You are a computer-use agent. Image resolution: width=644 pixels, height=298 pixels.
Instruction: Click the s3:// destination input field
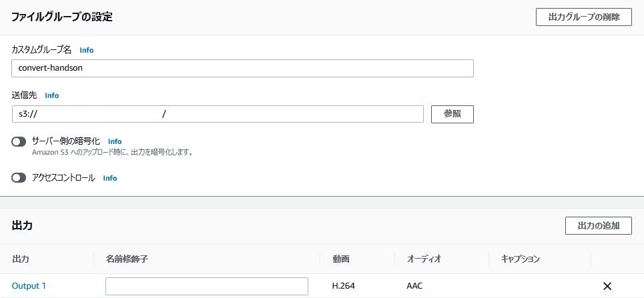218,114
